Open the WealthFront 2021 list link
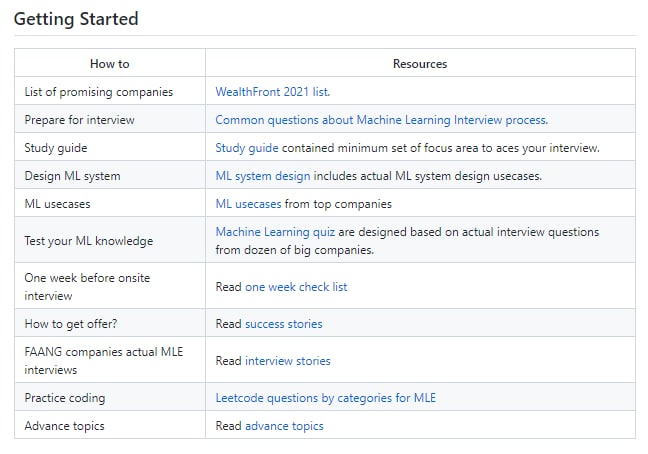Viewport: 648px width, 454px height. point(272,91)
